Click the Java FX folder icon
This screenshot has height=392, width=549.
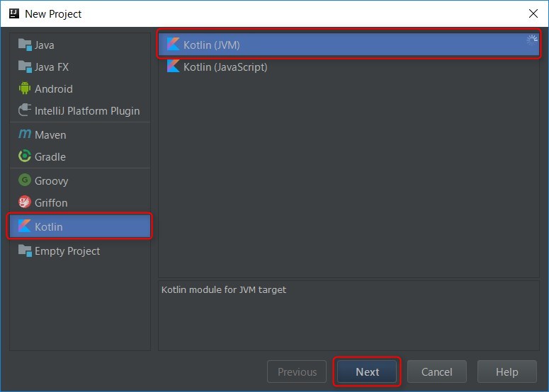pyautogui.click(x=25, y=67)
